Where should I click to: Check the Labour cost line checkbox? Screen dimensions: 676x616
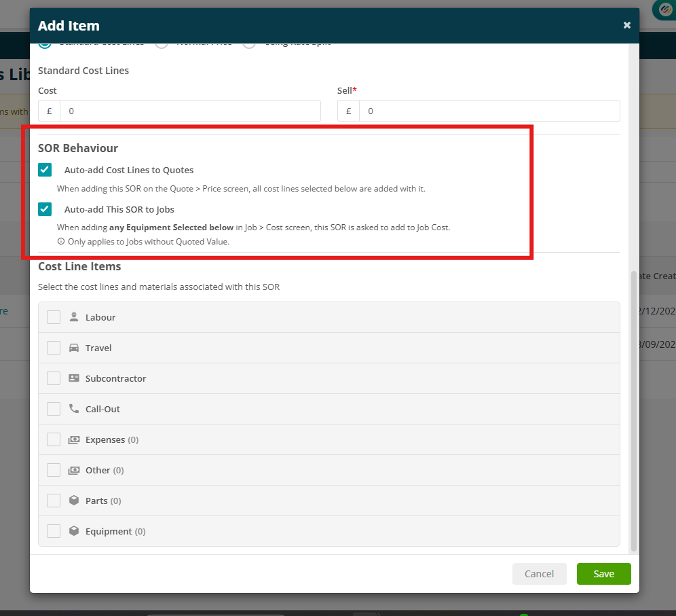(54, 317)
